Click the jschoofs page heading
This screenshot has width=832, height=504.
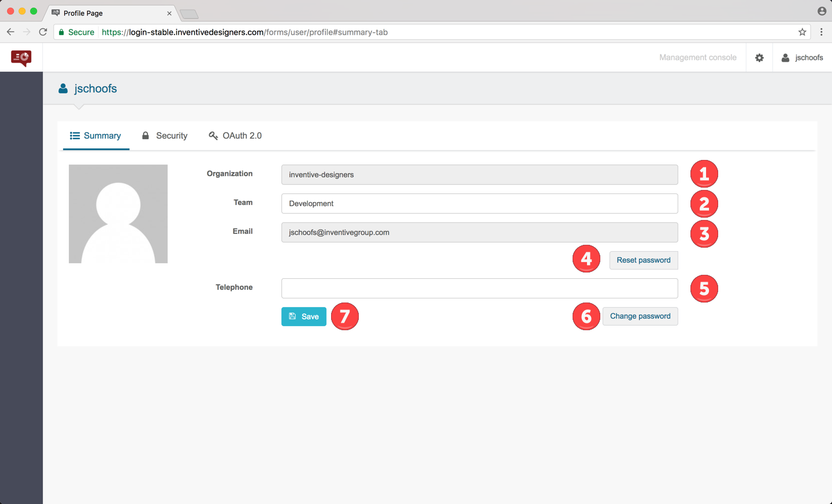tap(96, 88)
